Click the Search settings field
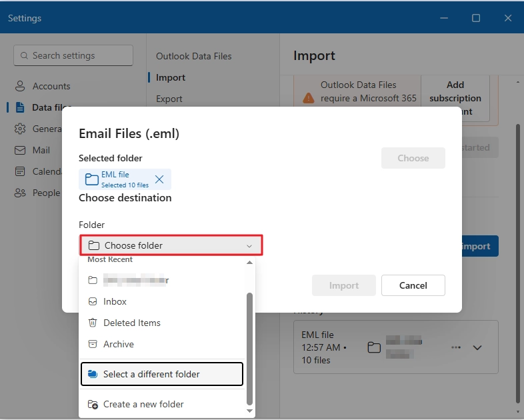 [x=73, y=55]
